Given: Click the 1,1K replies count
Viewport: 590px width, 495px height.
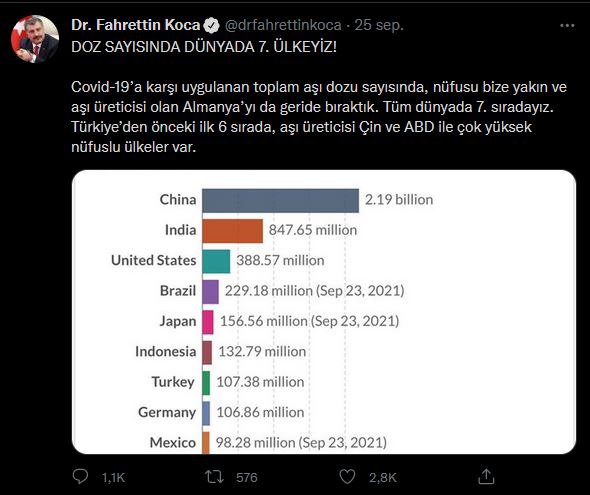Looking at the screenshot, I should coord(113,477).
